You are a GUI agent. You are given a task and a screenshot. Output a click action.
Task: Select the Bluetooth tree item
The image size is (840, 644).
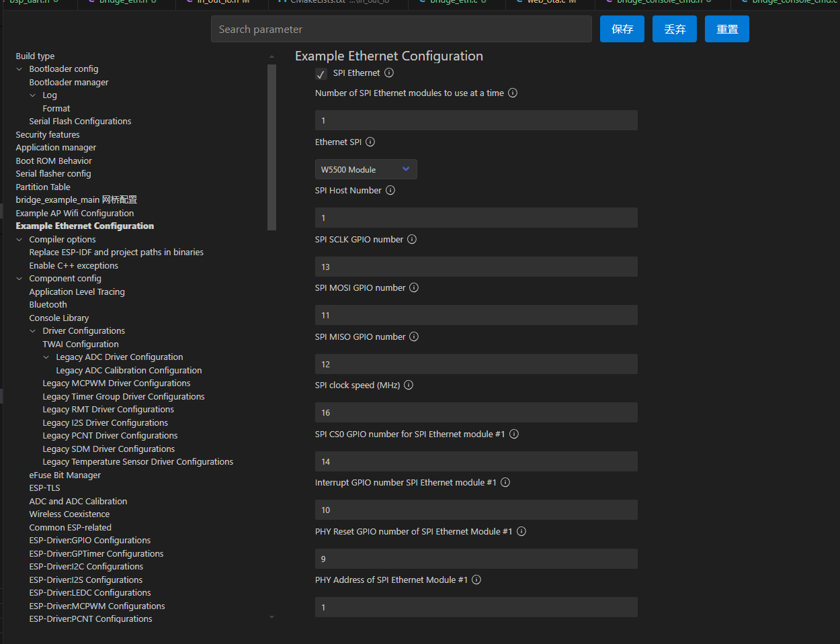click(x=48, y=305)
